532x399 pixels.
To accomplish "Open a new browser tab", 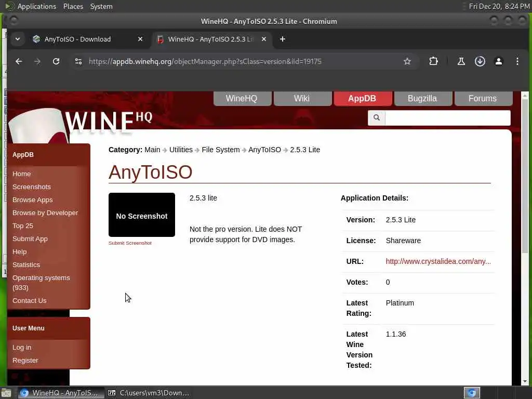I will 282,39.
